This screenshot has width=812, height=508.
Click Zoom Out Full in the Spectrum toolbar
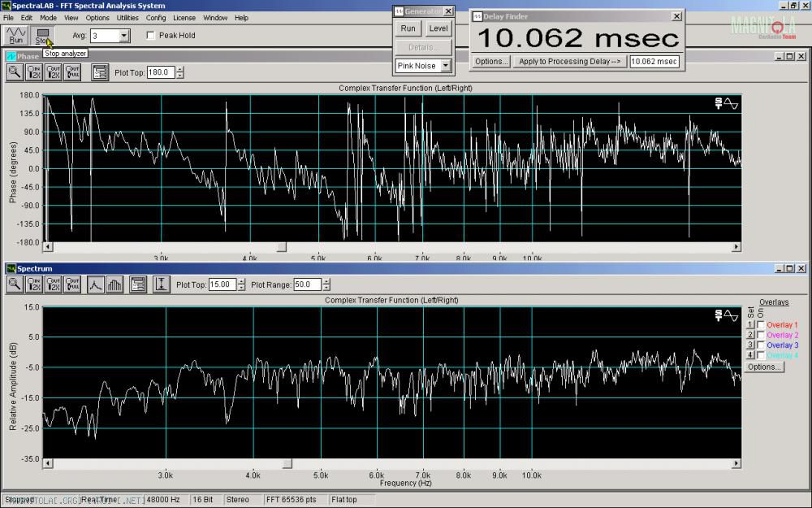[x=72, y=284]
